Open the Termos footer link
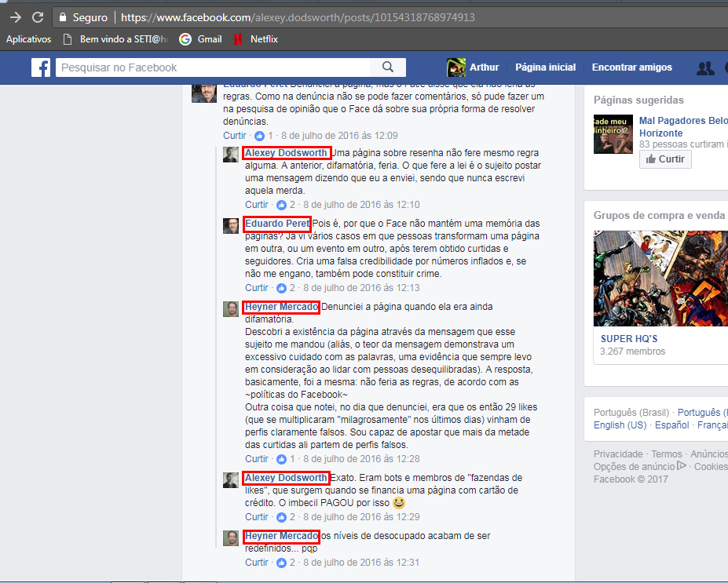The height and width of the screenshot is (583, 728). pyautogui.click(x=666, y=454)
